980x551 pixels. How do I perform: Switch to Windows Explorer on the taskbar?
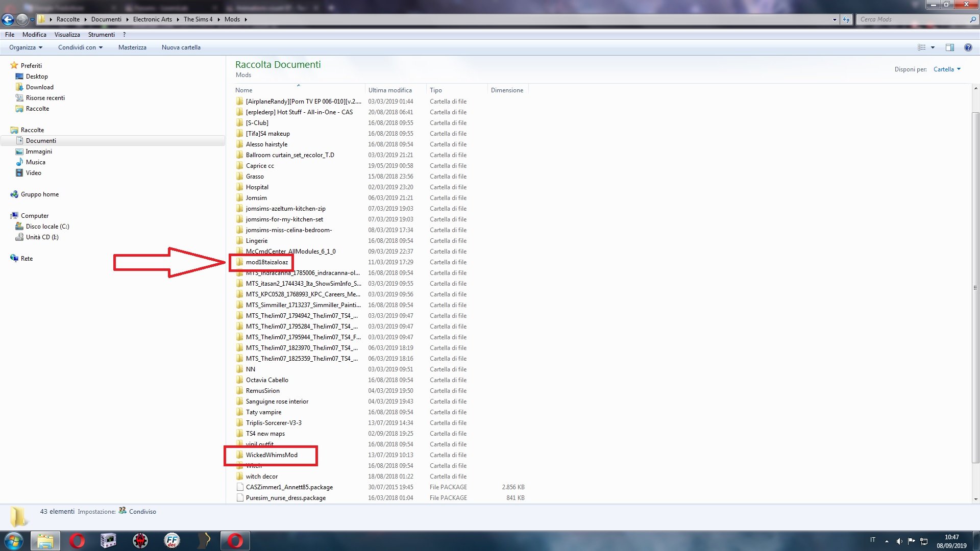point(45,541)
